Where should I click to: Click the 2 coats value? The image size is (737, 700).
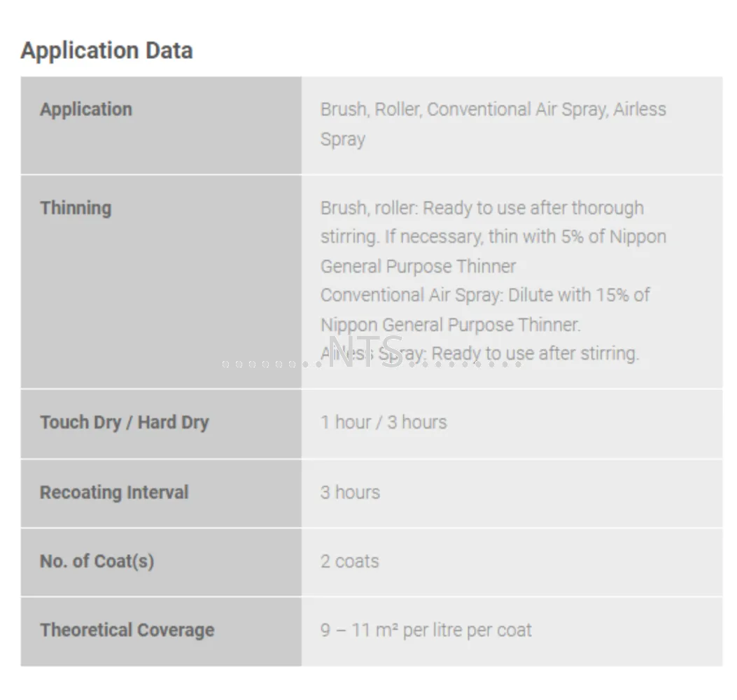pos(350,561)
